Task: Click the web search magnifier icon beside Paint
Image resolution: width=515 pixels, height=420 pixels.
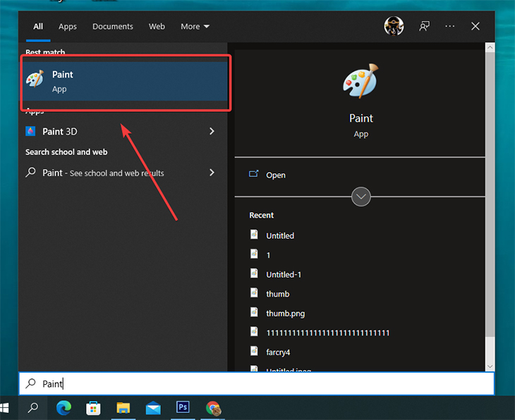Action: pos(30,172)
